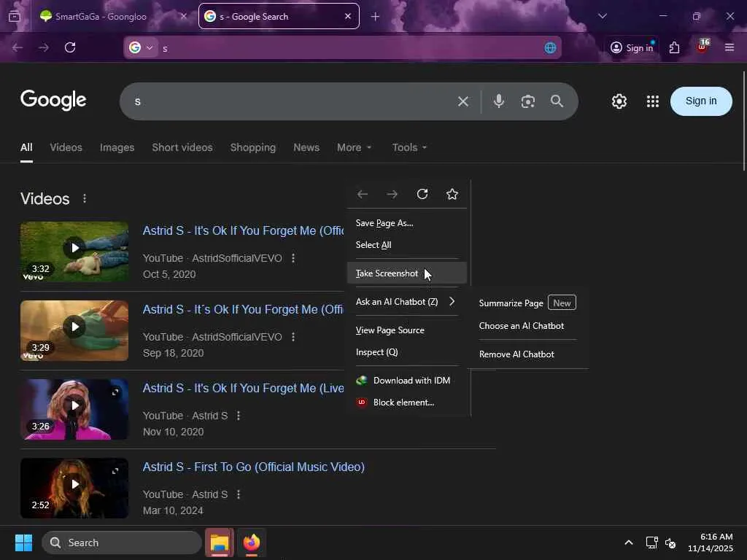Open Firefox hamburger application menu
747x560 pixels.
tap(729, 47)
